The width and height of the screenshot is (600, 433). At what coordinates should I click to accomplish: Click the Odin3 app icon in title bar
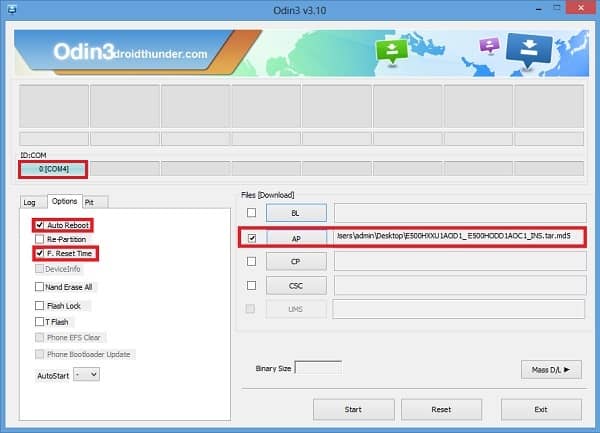coord(11,10)
